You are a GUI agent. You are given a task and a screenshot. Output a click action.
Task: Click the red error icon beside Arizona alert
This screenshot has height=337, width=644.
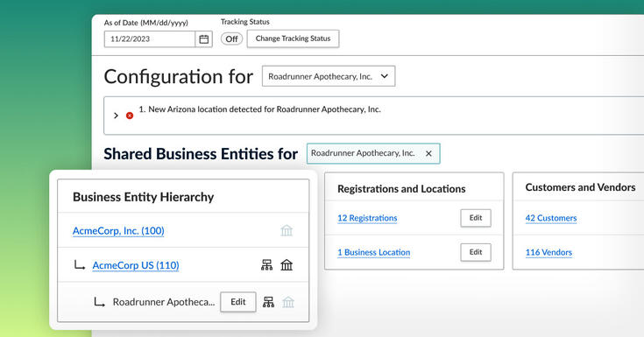click(130, 116)
